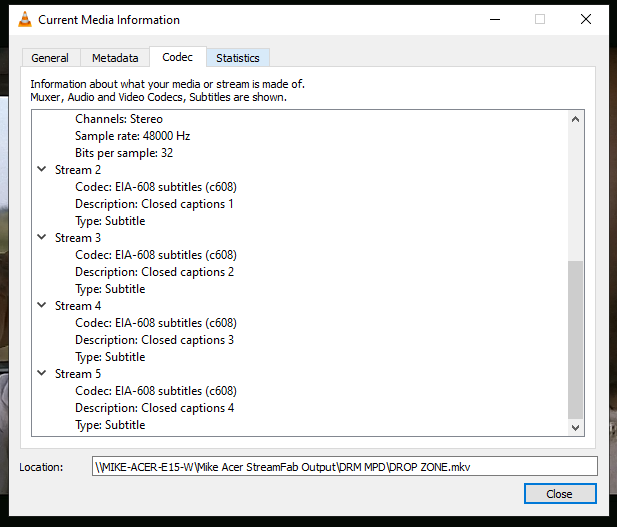Close the dialog with title bar X
The image size is (617, 527).
pyautogui.click(x=586, y=19)
